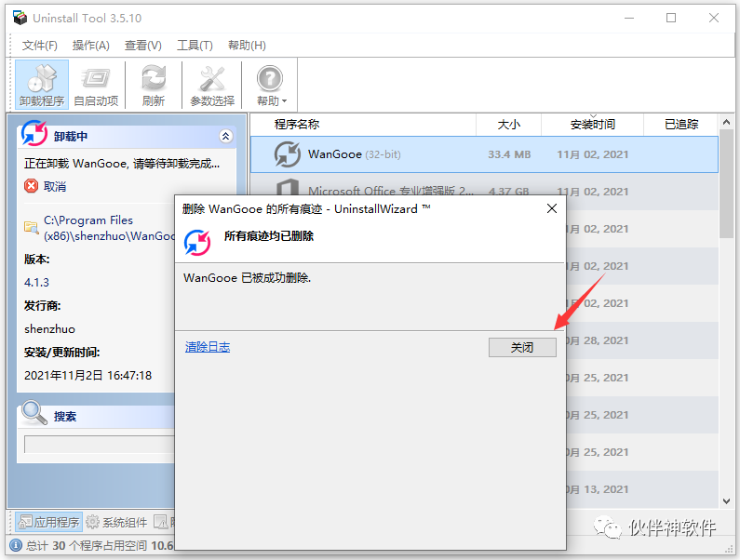This screenshot has width=740, height=560.
Task: Click the list scrollbar down arrow
Action: pos(726,501)
